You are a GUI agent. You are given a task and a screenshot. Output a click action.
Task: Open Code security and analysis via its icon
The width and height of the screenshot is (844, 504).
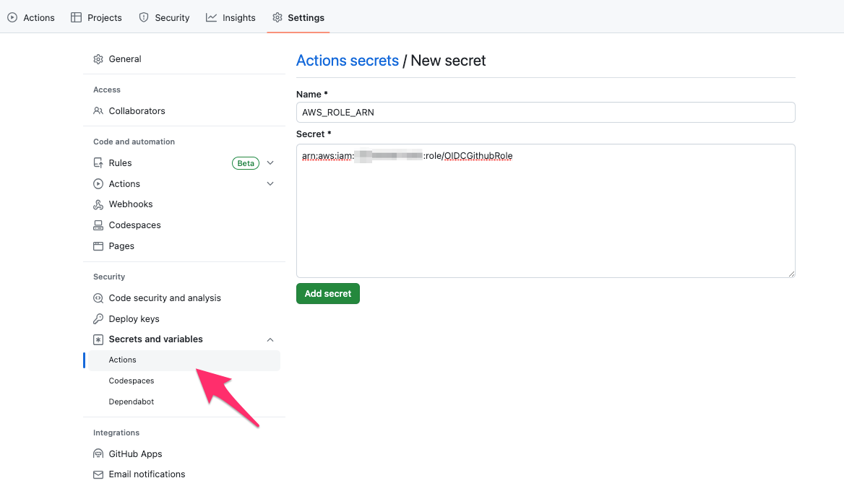[x=98, y=297]
